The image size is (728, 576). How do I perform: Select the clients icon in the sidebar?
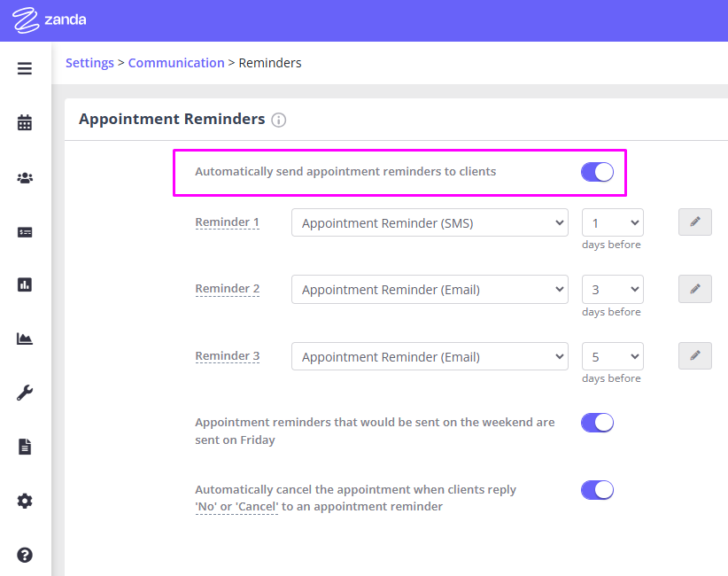coord(24,176)
